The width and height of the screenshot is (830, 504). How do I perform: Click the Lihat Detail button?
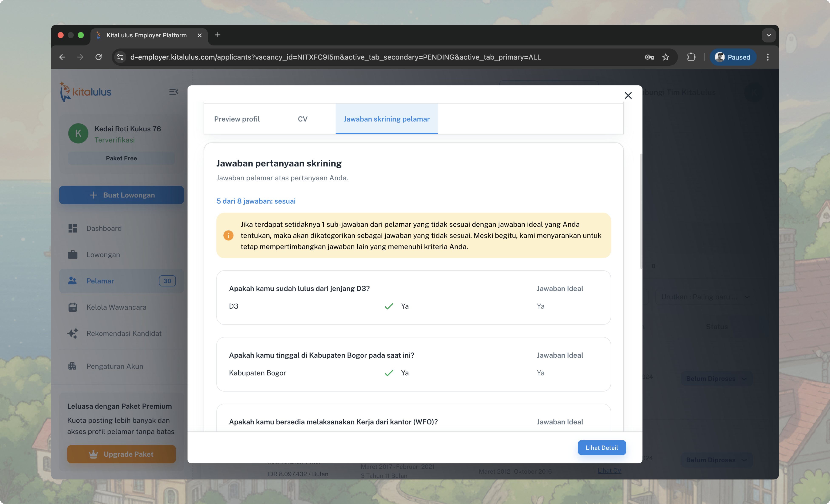[x=601, y=447]
